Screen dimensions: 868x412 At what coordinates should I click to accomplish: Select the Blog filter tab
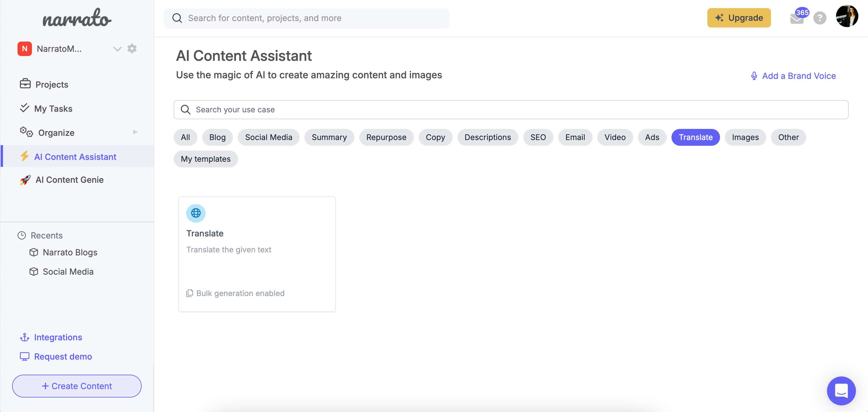pyautogui.click(x=217, y=137)
